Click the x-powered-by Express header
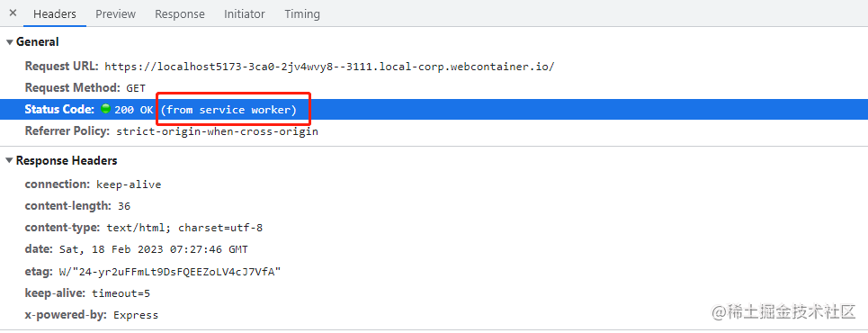The width and height of the screenshot is (868, 333). (x=92, y=315)
